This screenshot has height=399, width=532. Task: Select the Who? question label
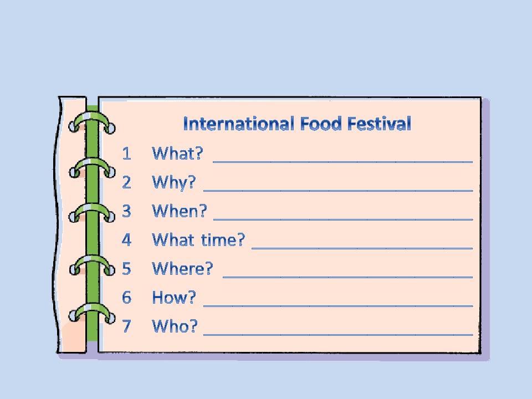pyautogui.click(x=175, y=326)
